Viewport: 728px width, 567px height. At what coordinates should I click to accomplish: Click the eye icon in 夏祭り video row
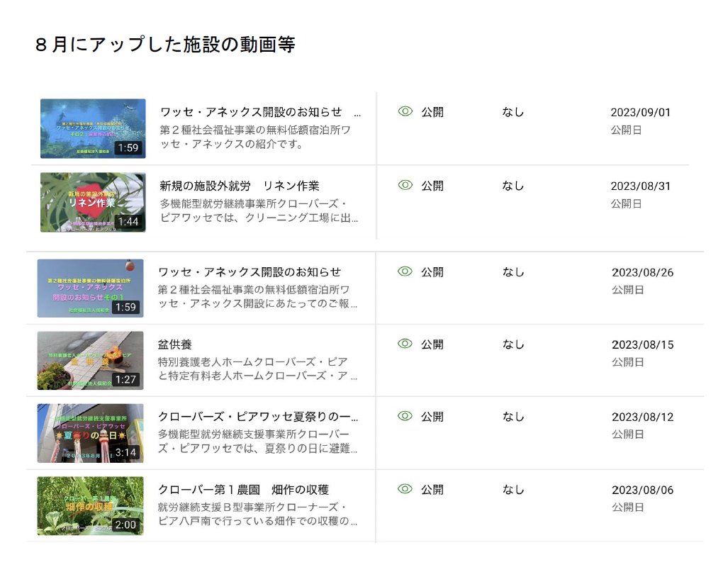tap(405, 416)
